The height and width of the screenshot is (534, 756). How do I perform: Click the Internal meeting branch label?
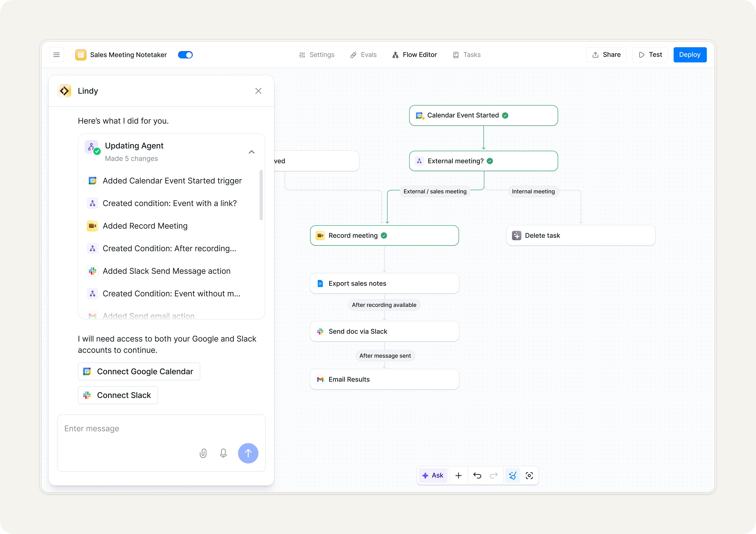point(533,191)
